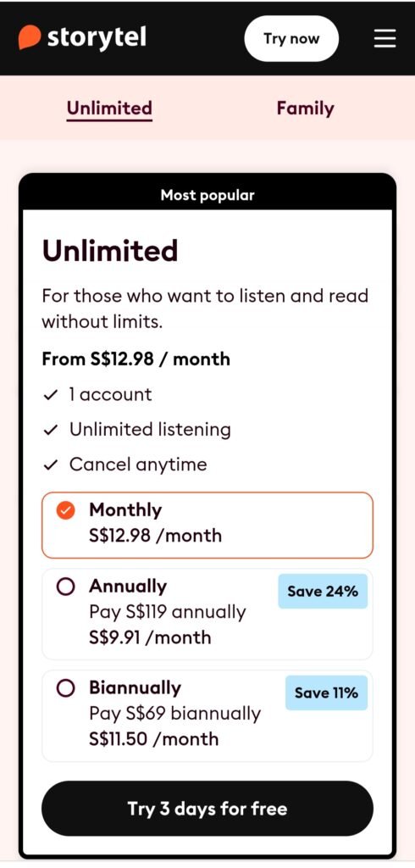
Task: Choose the Biannually radio option
Action: [65, 689]
